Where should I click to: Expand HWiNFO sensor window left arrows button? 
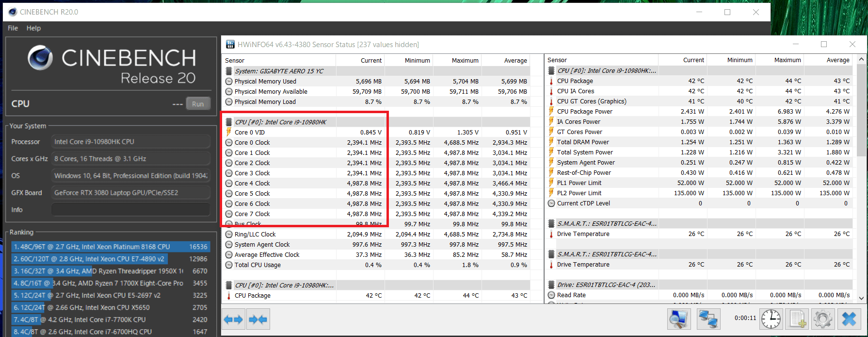[x=233, y=320]
